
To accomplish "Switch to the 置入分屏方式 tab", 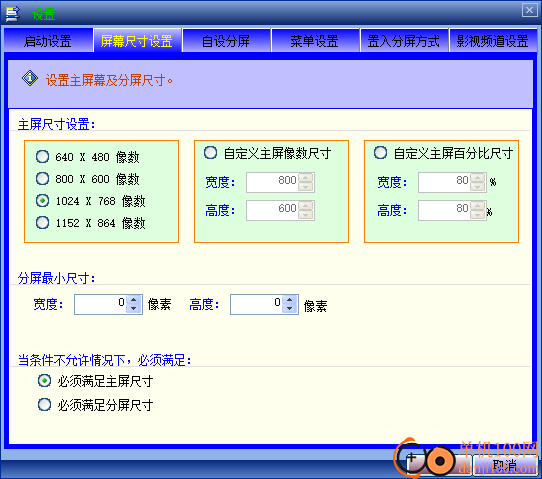I will (404, 40).
